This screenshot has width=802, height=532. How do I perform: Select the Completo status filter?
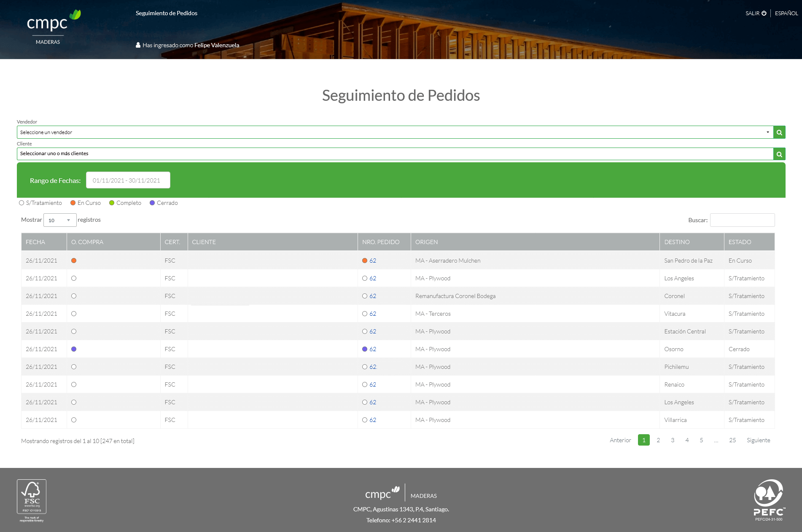point(112,203)
